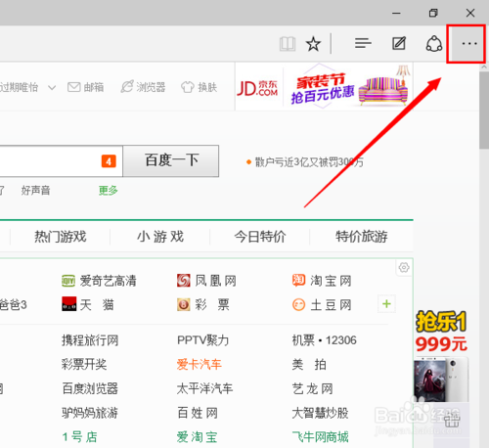The image size is (489, 448).
Task: Click the 凤凰网 red swirl logo
Action: click(184, 281)
